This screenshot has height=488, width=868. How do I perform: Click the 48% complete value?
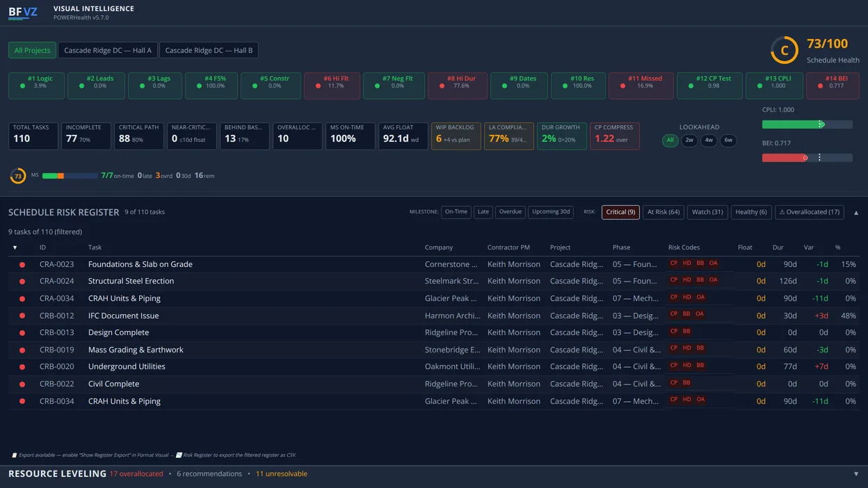point(848,316)
